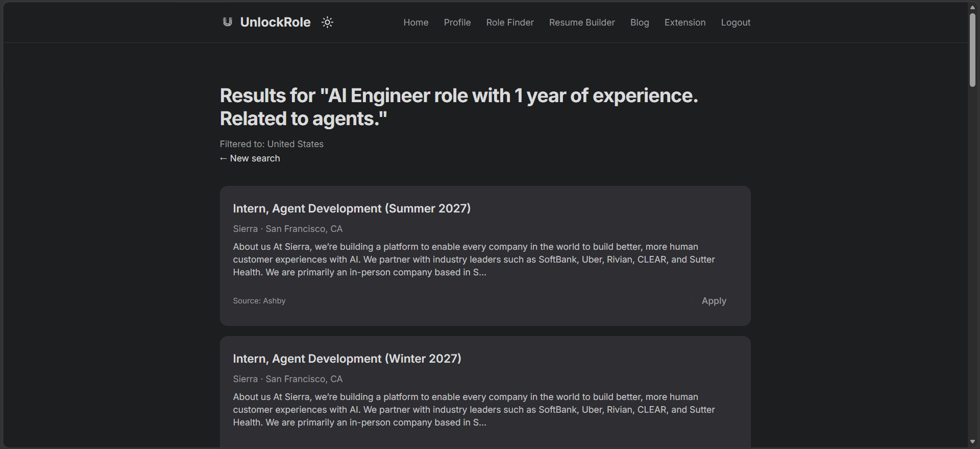This screenshot has height=449, width=980.
Task: Click the UnlockRole shield logo icon
Action: [227, 22]
